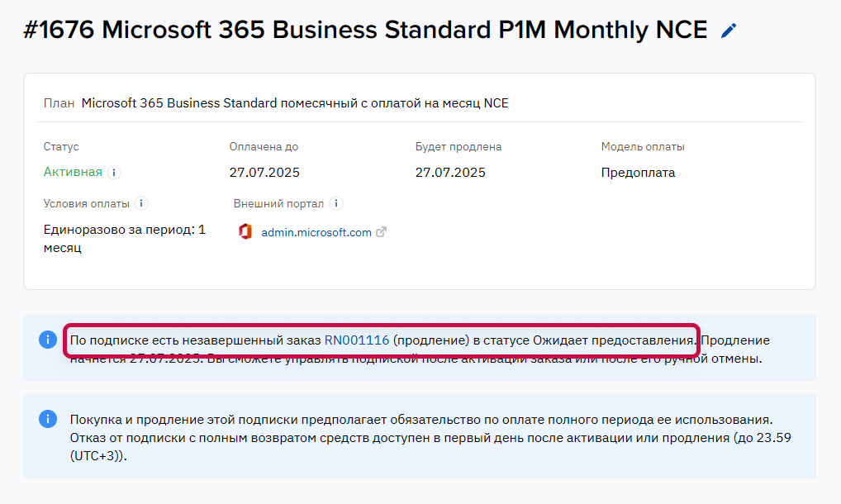841x504 pixels.
Task: Click the info icon in the order notification banner
Action: [47, 340]
